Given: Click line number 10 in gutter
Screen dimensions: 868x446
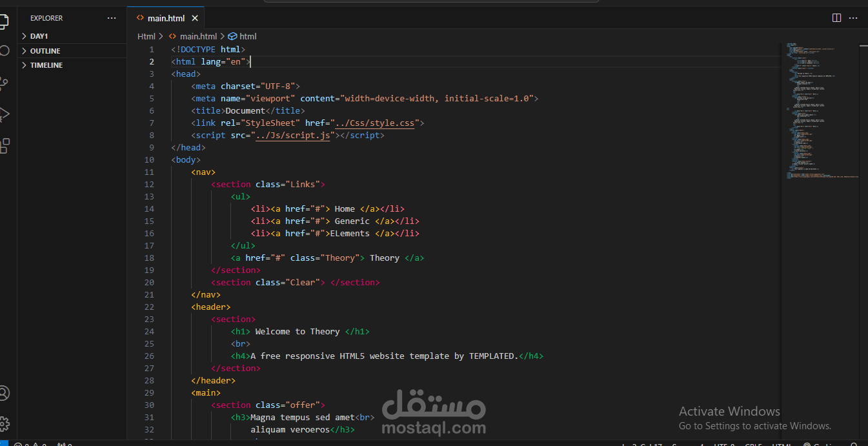Looking at the screenshot, I should pyautogui.click(x=149, y=159).
